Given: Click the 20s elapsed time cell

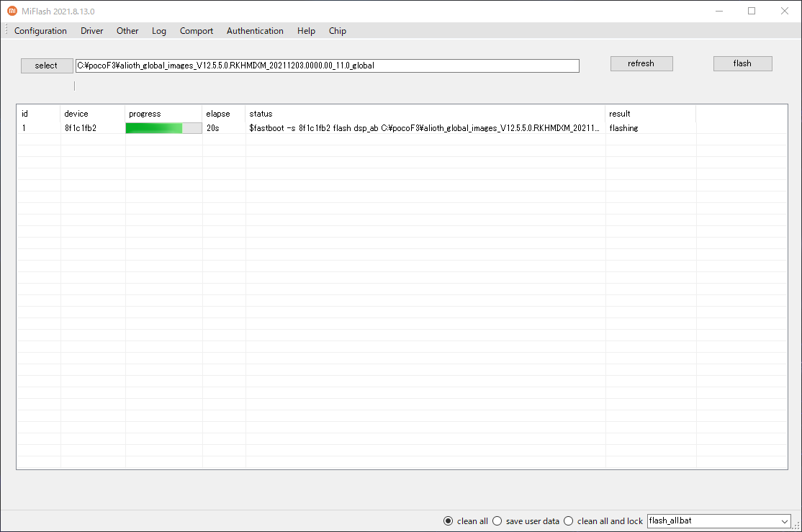Looking at the screenshot, I should click(x=213, y=128).
